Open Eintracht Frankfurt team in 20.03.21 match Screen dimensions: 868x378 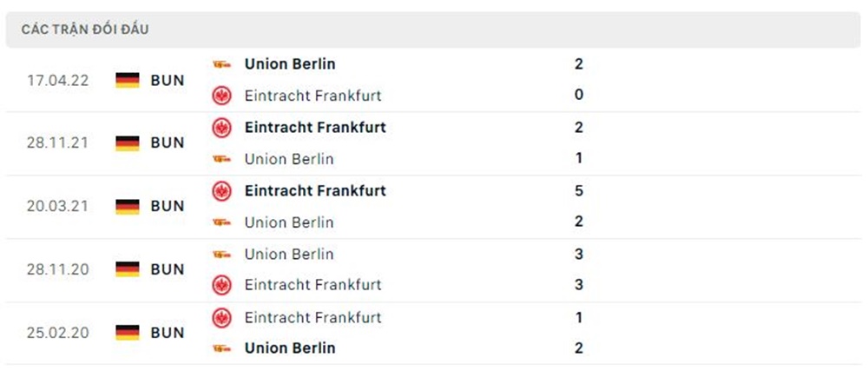pyautogui.click(x=315, y=190)
